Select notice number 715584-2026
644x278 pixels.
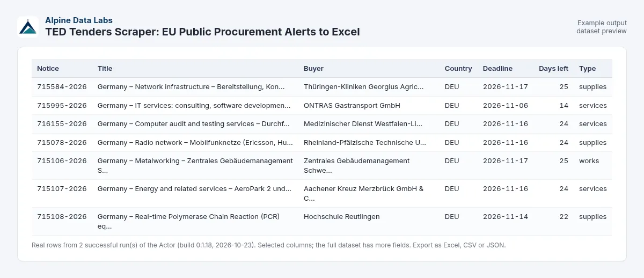tap(62, 87)
